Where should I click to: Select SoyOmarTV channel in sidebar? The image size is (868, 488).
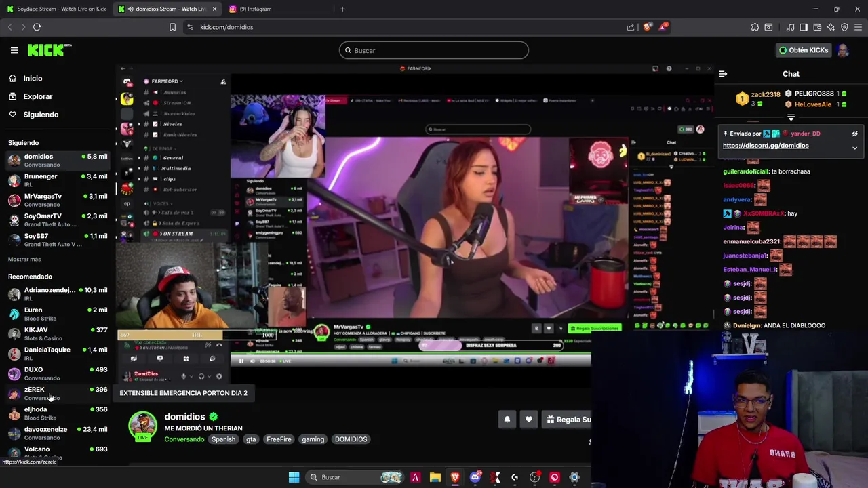coord(58,220)
